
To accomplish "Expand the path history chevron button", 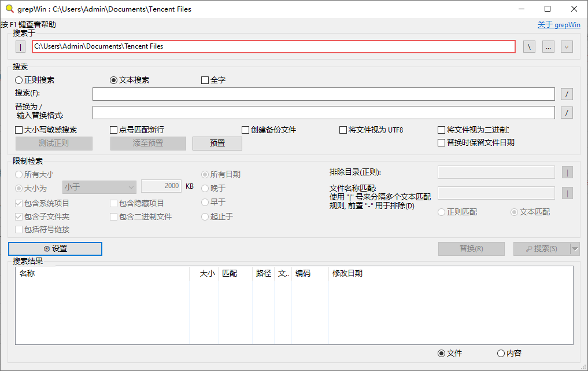I will [567, 47].
